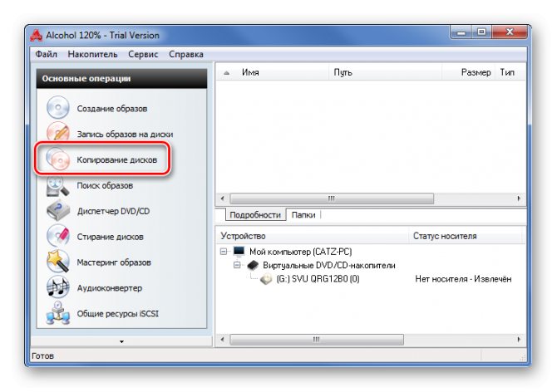557x392 pixels.
Task: Open Стирание дисков
Action: point(110,237)
